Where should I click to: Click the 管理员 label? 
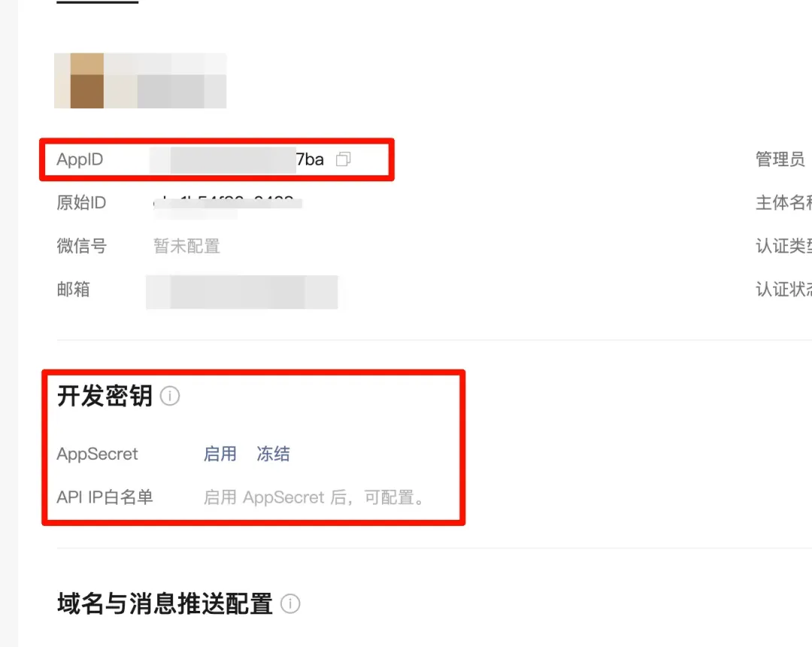coord(780,159)
